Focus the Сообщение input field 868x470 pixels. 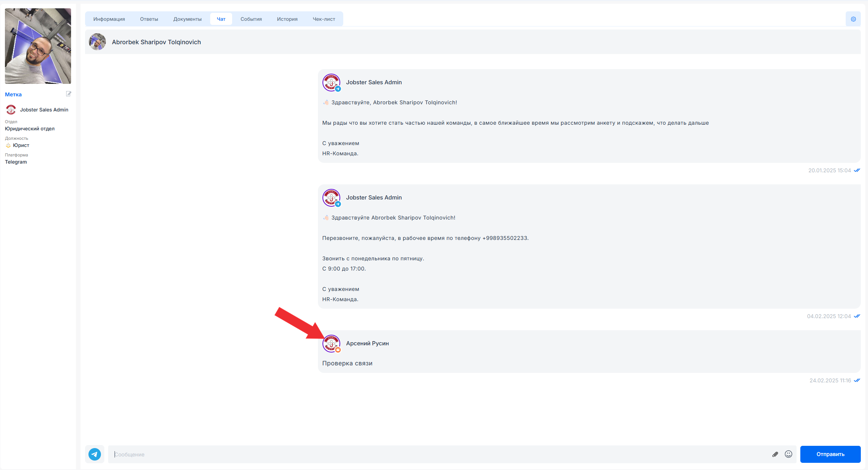point(439,454)
